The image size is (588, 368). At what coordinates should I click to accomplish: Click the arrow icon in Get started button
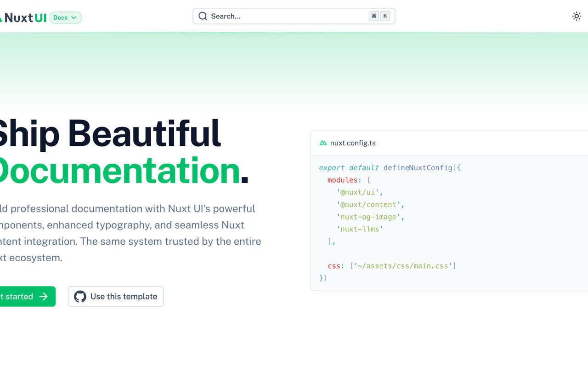[44, 296]
